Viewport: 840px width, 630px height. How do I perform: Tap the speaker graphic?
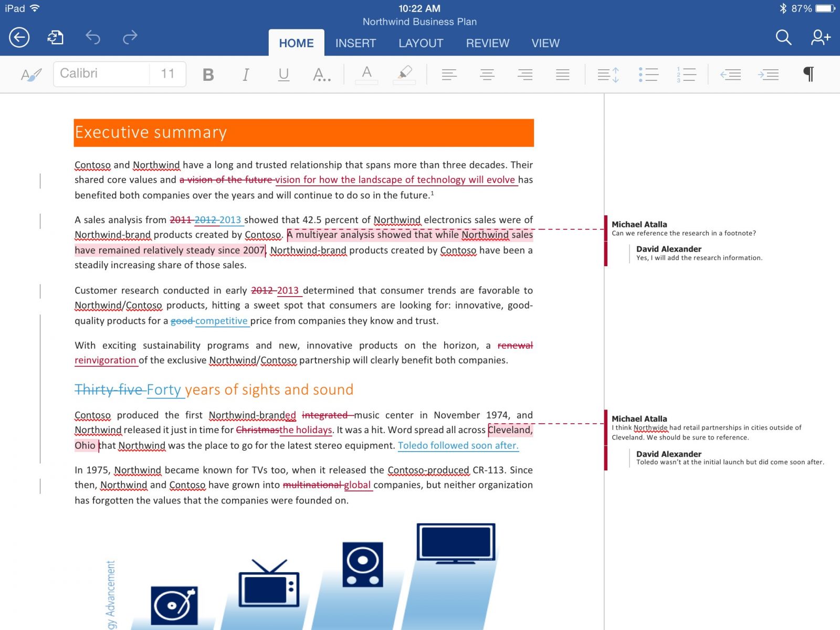362,565
